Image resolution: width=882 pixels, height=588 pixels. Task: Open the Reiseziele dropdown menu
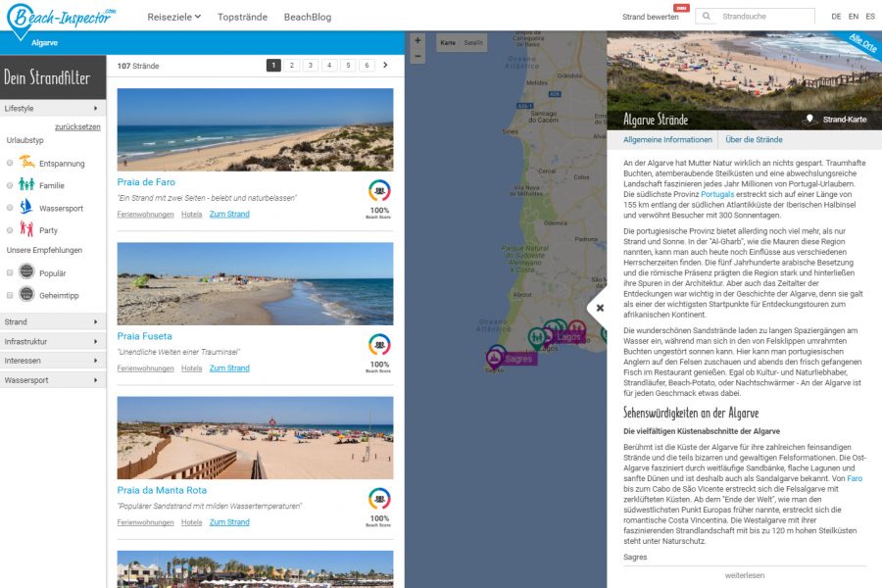click(173, 17)
